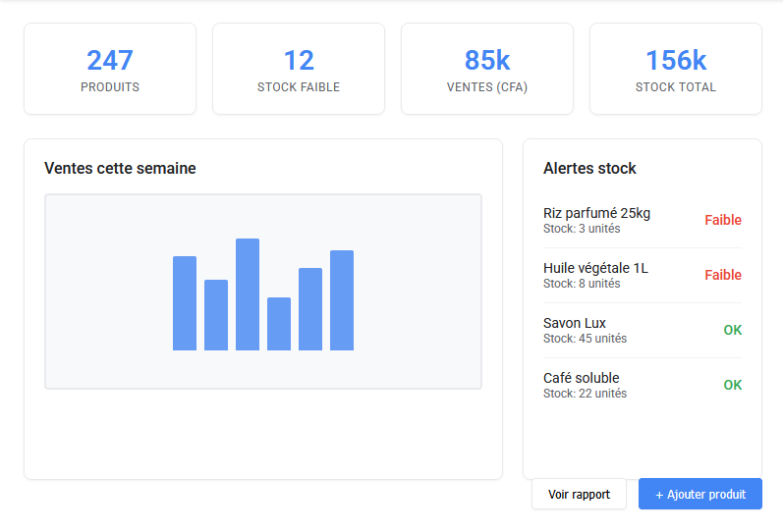Click the Voir rapport button
This screenshot has width=783, height=532.
pyautogui.click(x=579, y=494)
